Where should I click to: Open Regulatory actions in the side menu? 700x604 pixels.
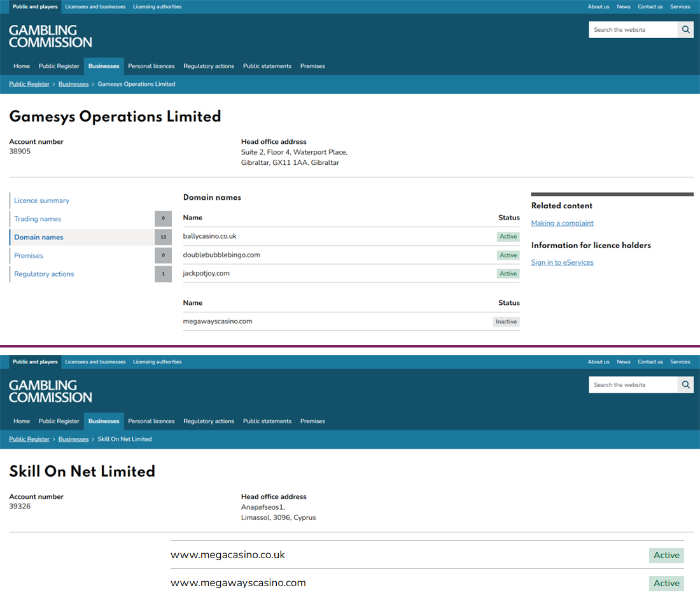click(44, 274)
